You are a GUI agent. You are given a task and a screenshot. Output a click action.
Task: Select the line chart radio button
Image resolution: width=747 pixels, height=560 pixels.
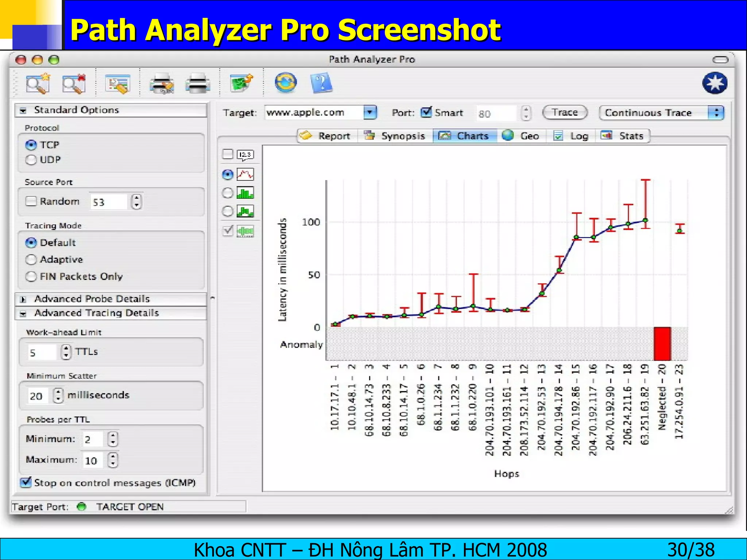[x=228, y=175]
